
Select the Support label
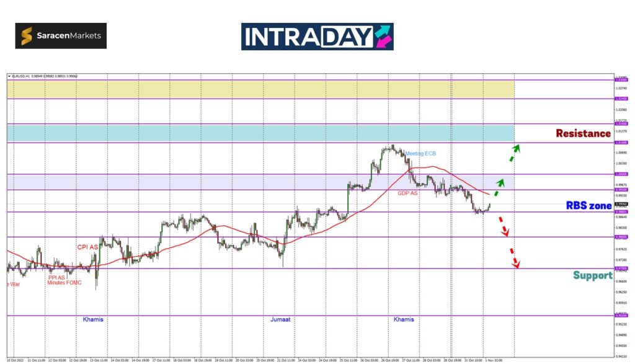(x=592, y=275)
